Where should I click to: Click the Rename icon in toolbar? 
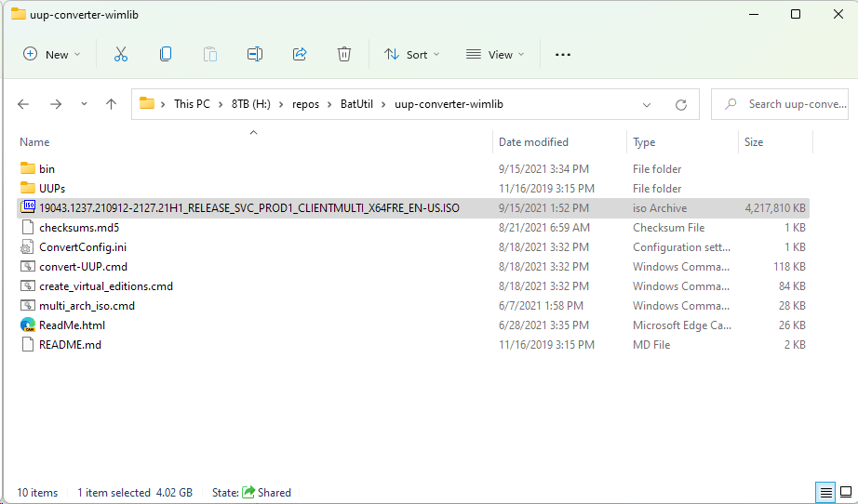coord(254,55)
